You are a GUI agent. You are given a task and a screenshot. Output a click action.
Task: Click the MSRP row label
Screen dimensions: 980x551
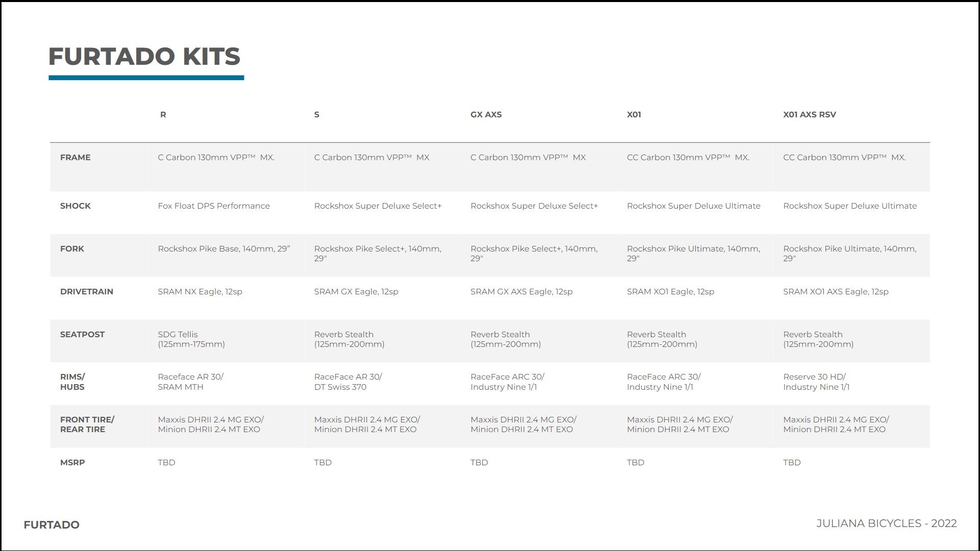tap(72, 463)
